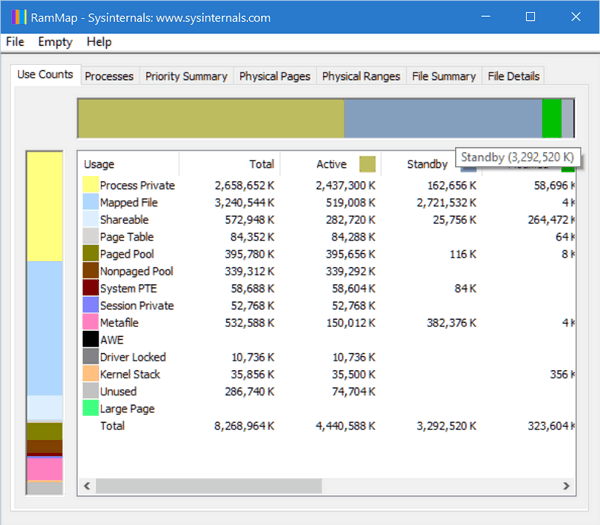Select the Metafile row label
The image size is (600, 525).
[119, 323]
